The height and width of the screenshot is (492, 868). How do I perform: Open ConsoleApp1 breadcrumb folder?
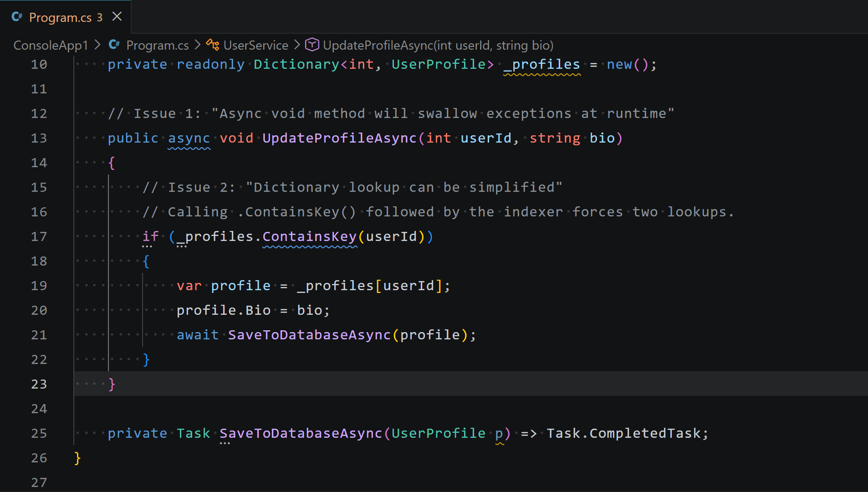point(51,45)
